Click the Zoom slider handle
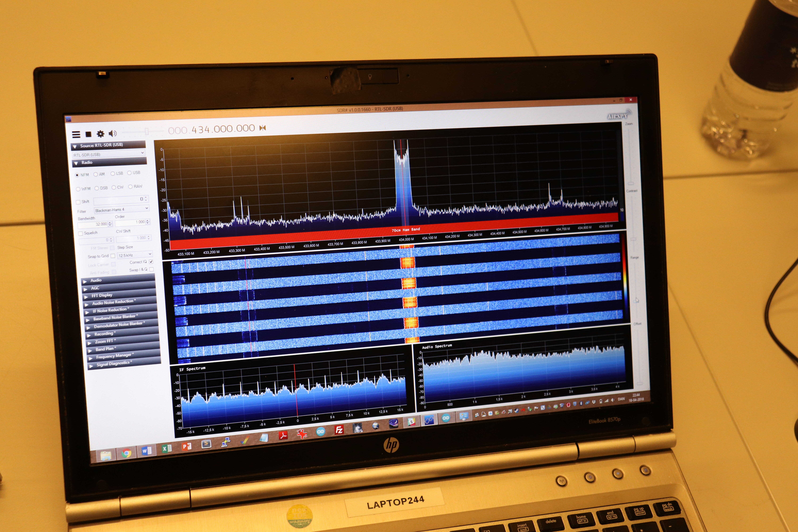Image resolution: width=798 pixels, height=532 pixels. 631,184
